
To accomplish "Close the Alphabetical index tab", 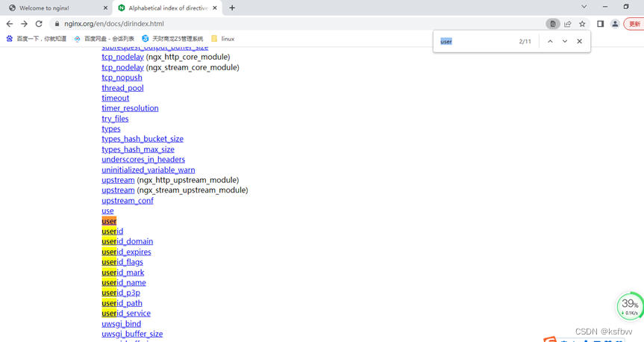I will (x=215, y=7).
